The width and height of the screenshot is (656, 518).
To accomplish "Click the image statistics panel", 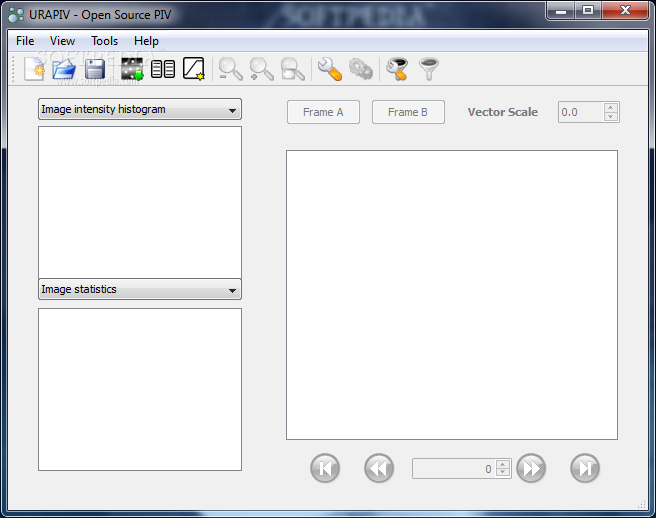I will (140, 390).
